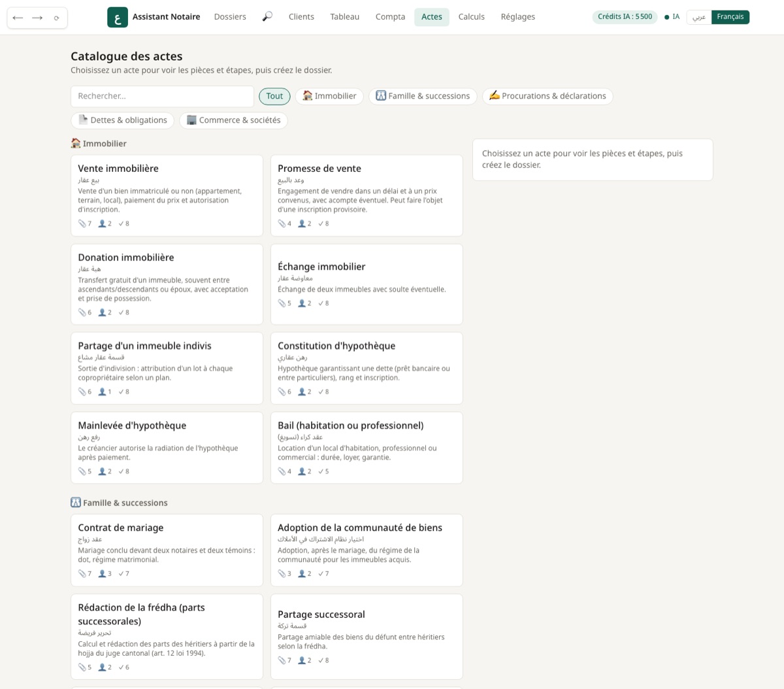Click Arabic subtitle بيع عقار under Vente immobilière
Screen dimensions: 784x689
point(89,180)
